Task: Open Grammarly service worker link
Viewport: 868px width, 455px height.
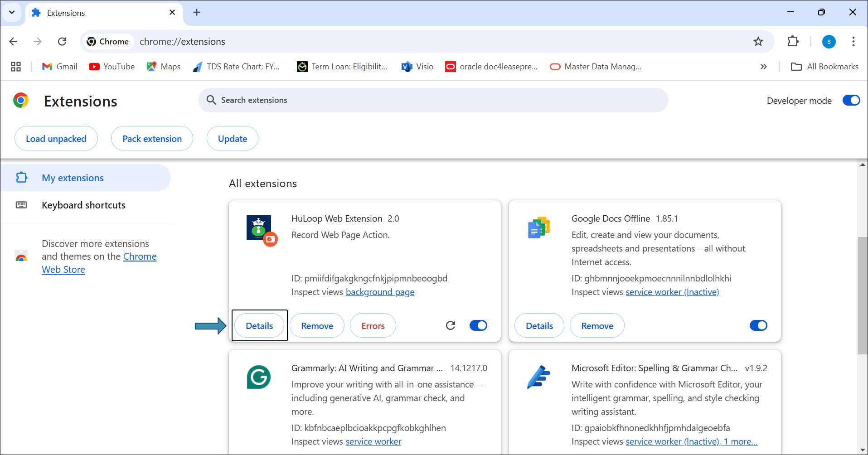Action: 373,441
